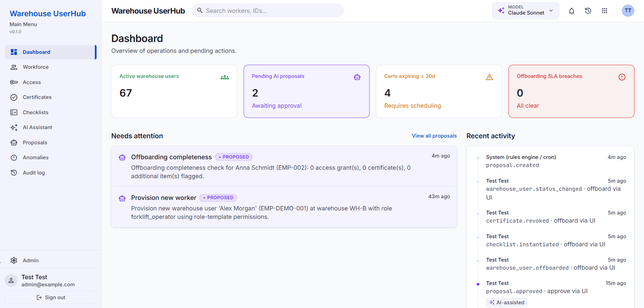Click the proposal.created activity entry
This screenshot has width=644, height=308.
pyautogui.click(x=556, y=161)
